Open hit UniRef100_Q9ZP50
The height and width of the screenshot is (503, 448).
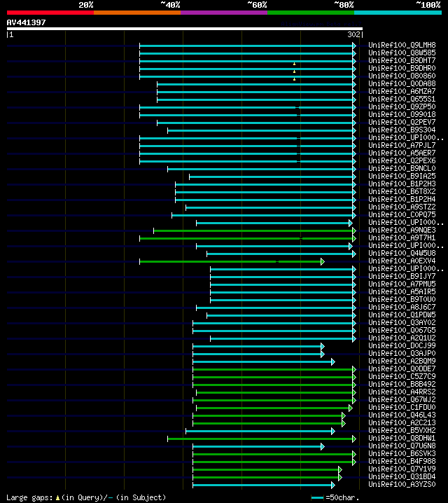[x=402, y=106]
